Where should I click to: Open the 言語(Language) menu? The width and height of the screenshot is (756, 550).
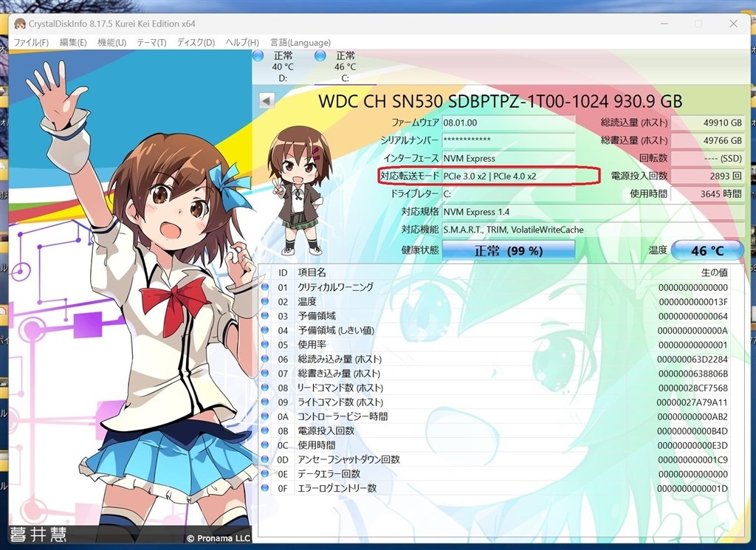(300, 42)
